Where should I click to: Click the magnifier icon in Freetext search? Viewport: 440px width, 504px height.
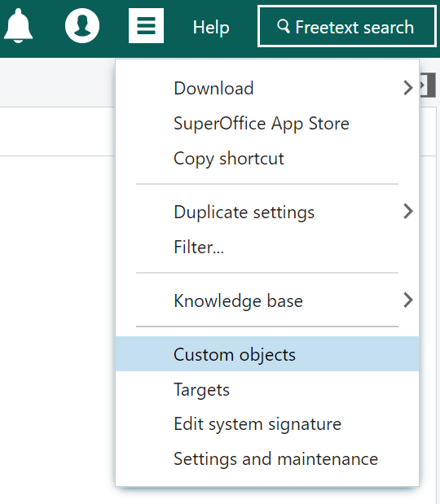(x=284, y=26)
